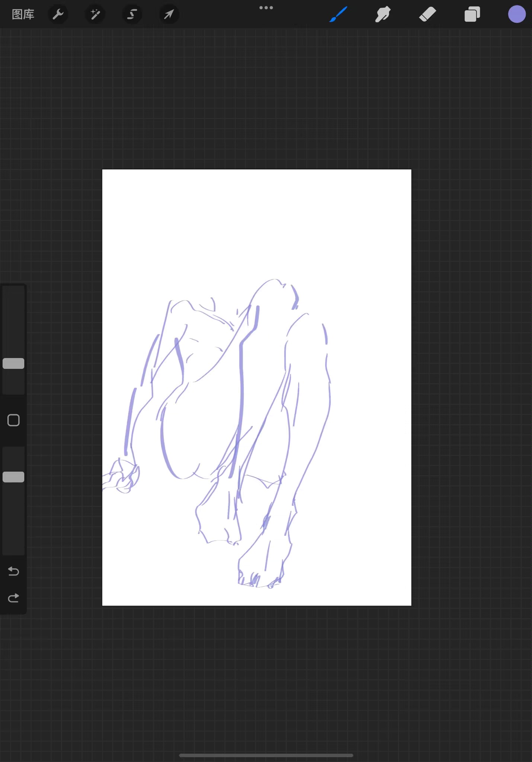This screenshot has height=762, width=532.
Task: Select the Brush tool
Action: [x=339, y=15]
